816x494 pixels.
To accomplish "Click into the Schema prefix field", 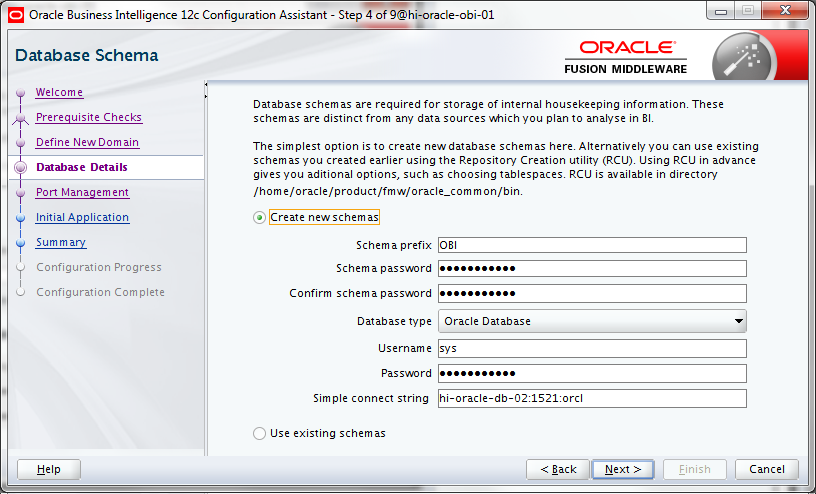I will coord(592,245).
